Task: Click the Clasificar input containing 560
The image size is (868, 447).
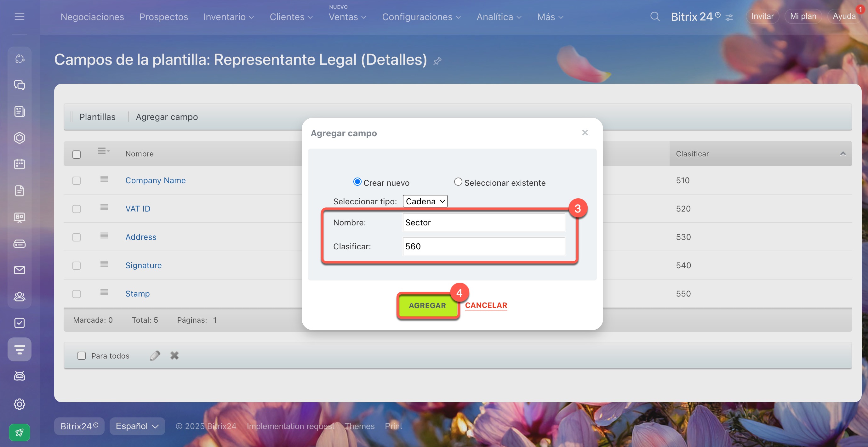Action: coord(483,246)
